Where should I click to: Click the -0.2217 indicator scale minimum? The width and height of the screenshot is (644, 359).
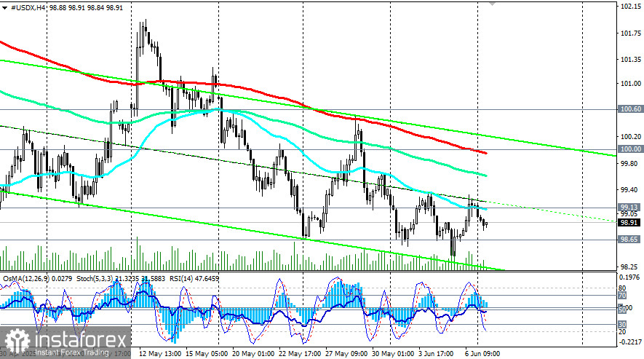[x=630, y=342]
